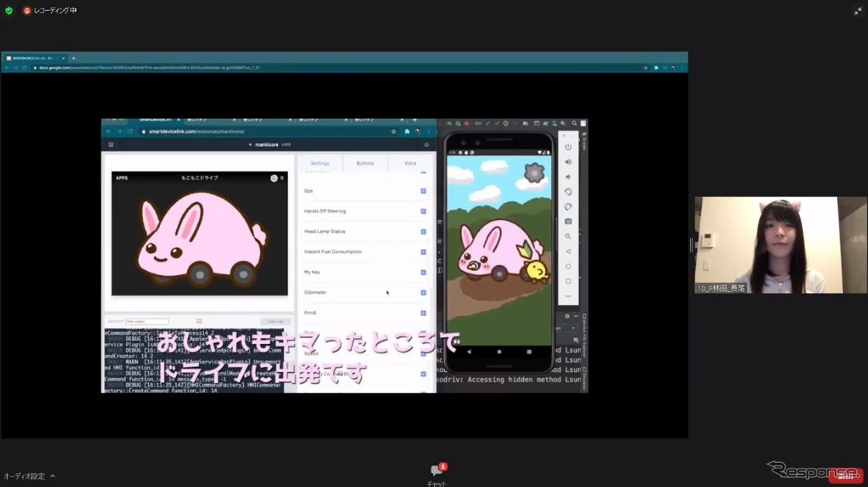Click the Clear Logs button

(x=276, y=321)
